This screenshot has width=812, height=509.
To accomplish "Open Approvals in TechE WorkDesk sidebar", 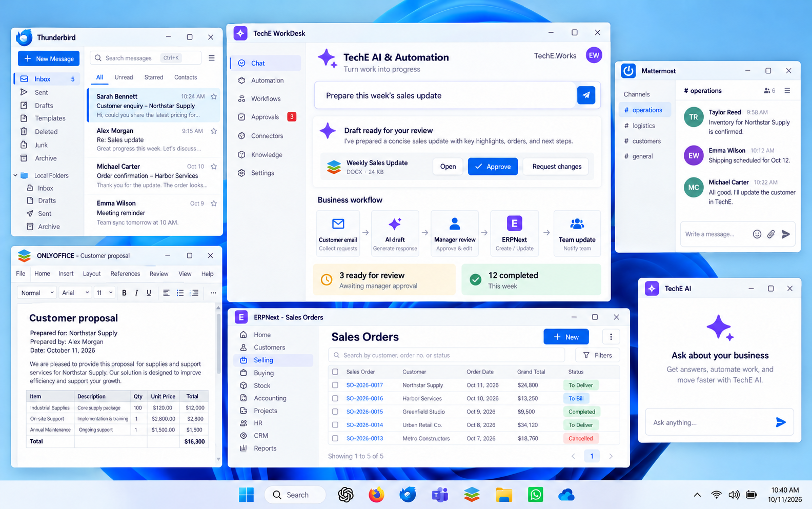I will 265,117.
